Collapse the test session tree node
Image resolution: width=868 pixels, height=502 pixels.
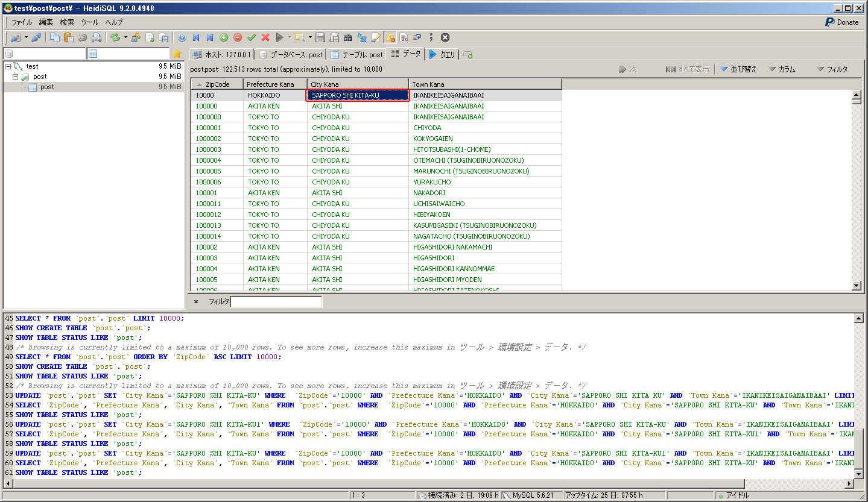[8, 66]
